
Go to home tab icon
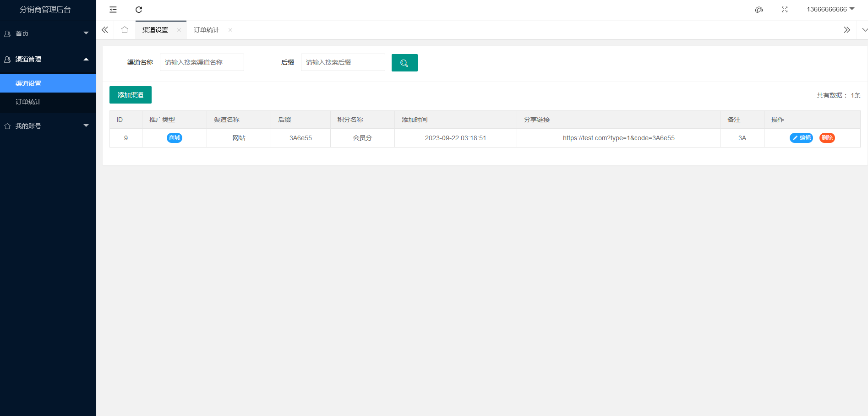click(x=125, y=30)
